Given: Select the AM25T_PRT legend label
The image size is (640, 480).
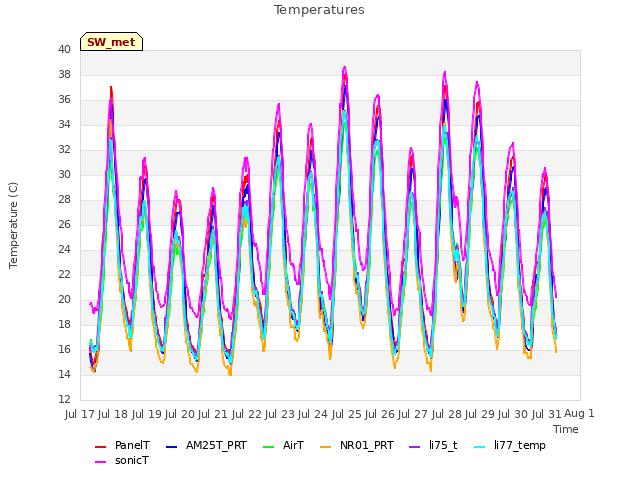Looking at the screenshot, I should point(216,445).
